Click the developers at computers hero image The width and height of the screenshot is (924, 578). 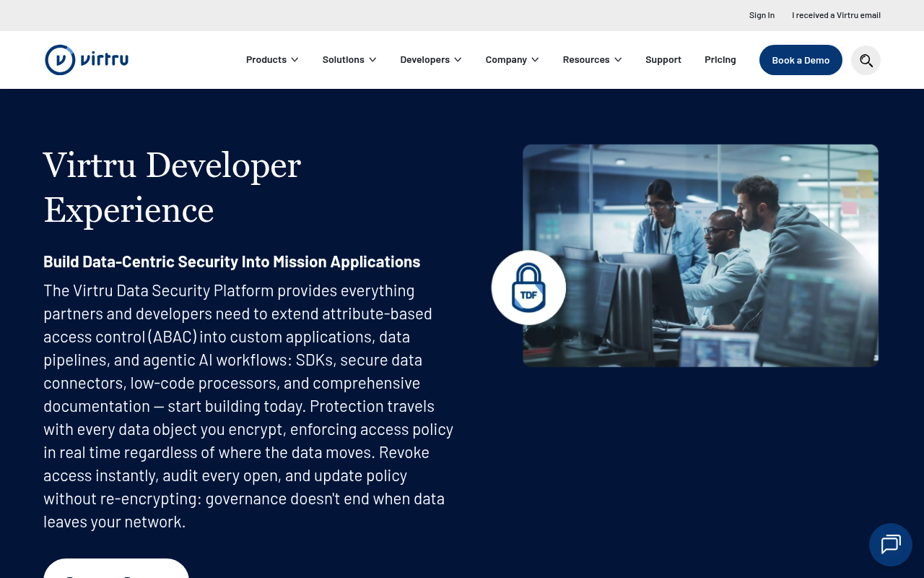point(700,255)
